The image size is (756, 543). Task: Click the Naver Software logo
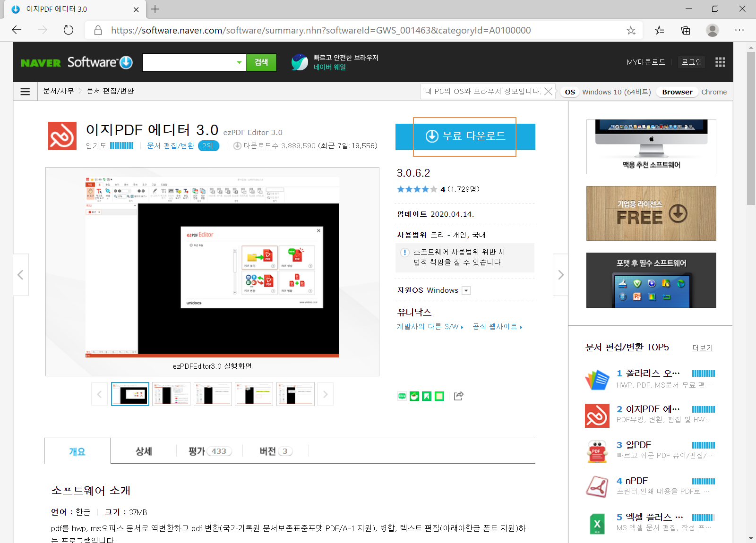[x=77, y=62]
